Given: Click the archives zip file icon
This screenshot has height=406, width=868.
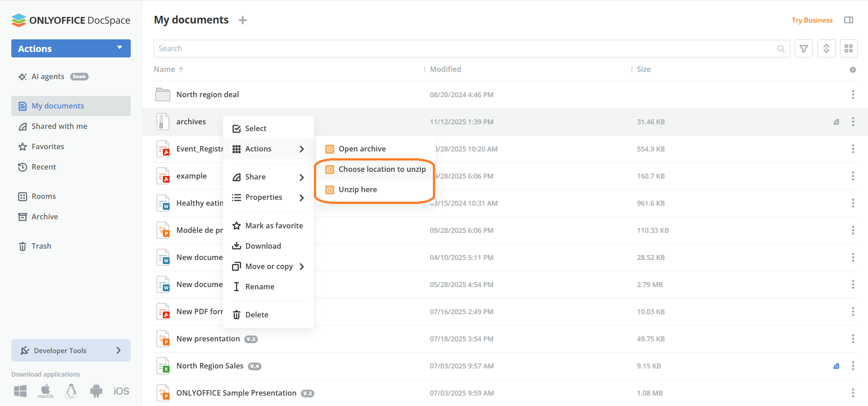Looking at the screenshot, I should (163, 122).
